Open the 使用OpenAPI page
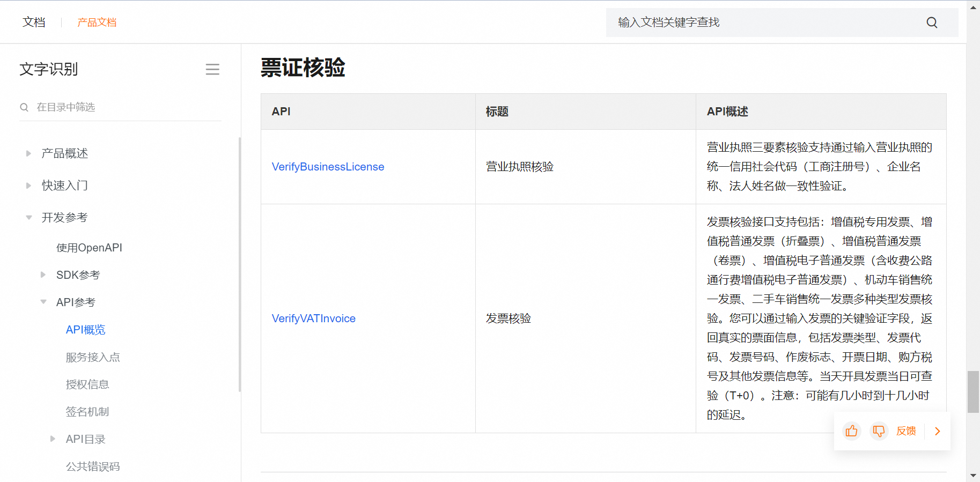Screen dimensions: 980x482 pos(89,248)
